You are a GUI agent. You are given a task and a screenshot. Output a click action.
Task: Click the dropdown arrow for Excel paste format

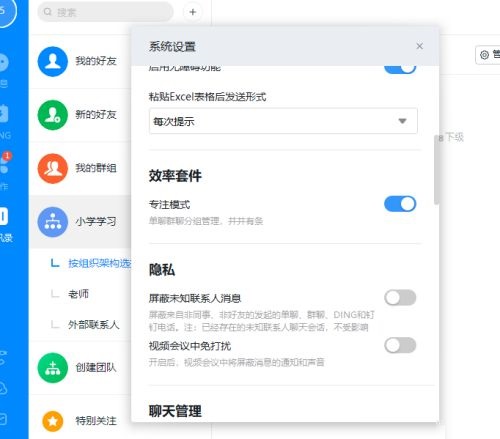402,121
